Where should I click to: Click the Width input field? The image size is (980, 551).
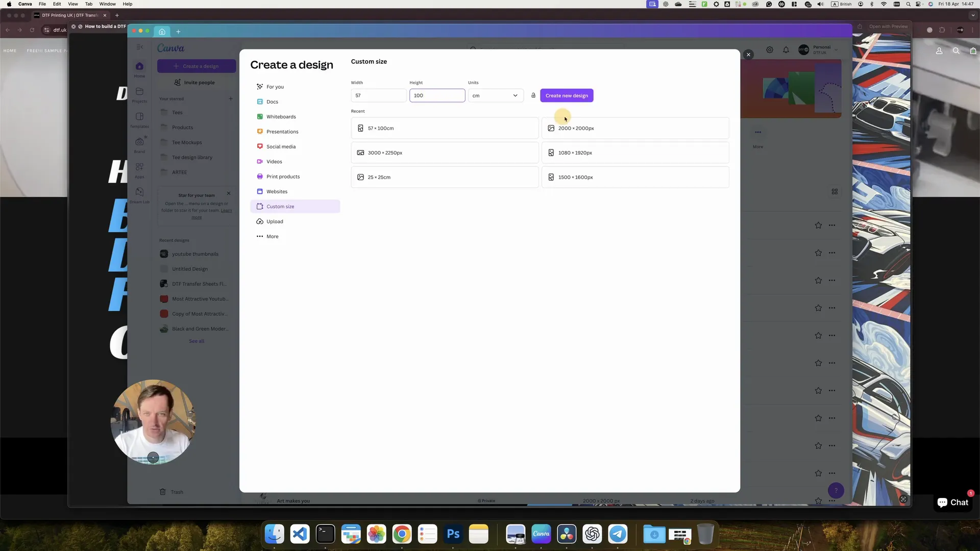tap(378, 95)
